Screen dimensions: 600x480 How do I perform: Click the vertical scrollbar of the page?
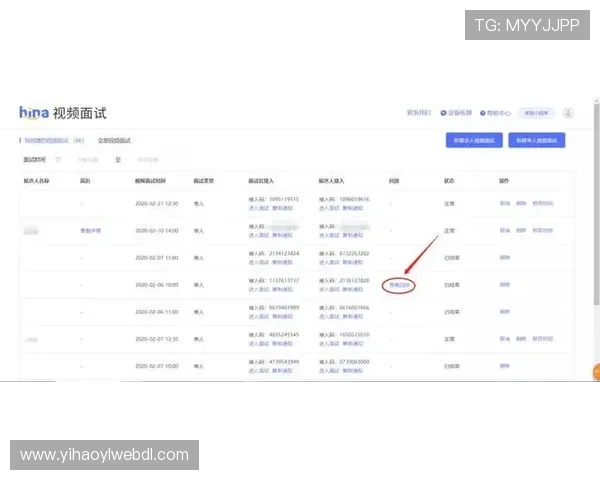(596, 203)
